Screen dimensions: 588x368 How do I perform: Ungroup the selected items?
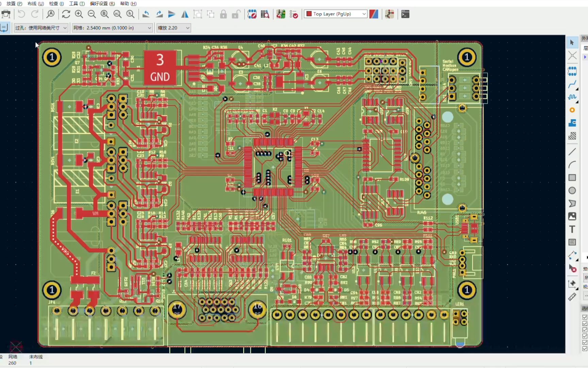coord(211,14)
